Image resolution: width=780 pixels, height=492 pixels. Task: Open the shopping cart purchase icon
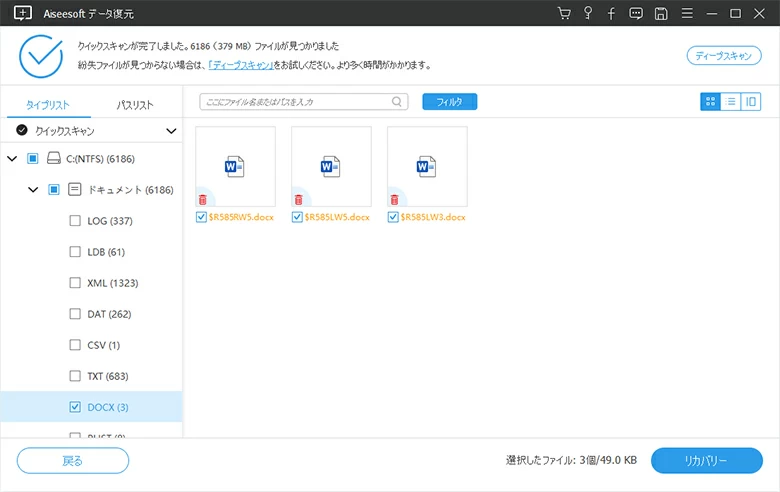point(564,14)
